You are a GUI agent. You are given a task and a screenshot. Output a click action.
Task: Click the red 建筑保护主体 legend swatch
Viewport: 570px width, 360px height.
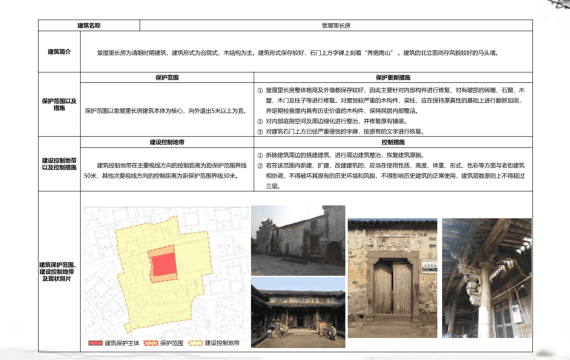[95, 343]
